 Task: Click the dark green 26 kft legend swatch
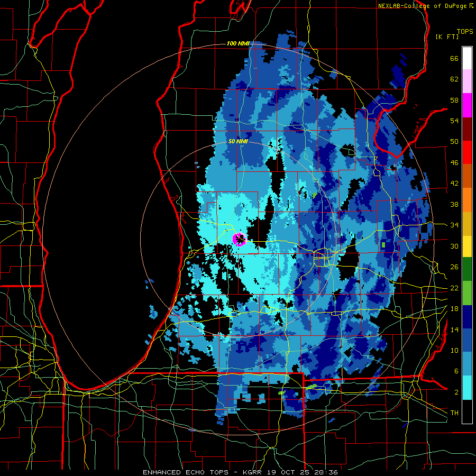(x=467, y=269)
